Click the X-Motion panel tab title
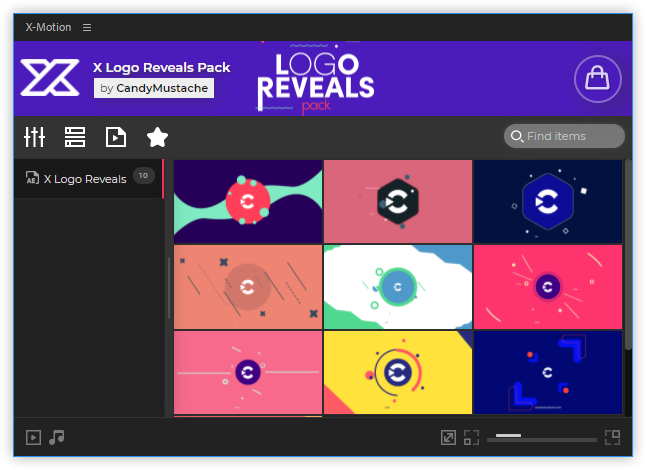This screenshot has height=470, width=646. 48,27
